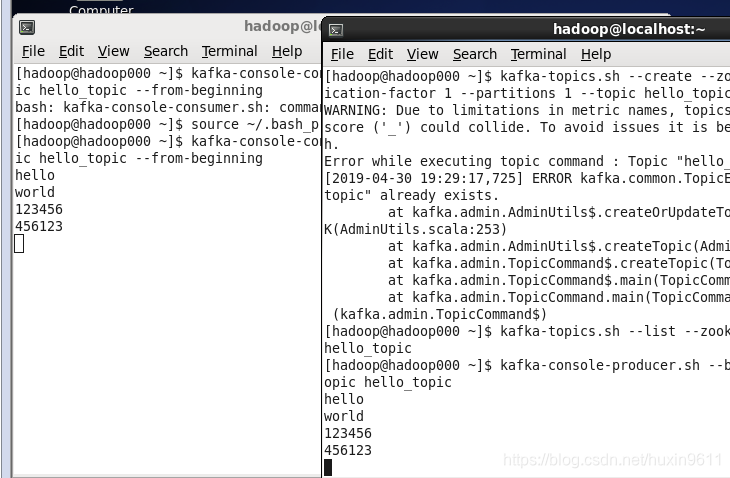Screen dimensions: 730x478
Task: Open File menu in the front terminal window
Action: click(343, 54)
